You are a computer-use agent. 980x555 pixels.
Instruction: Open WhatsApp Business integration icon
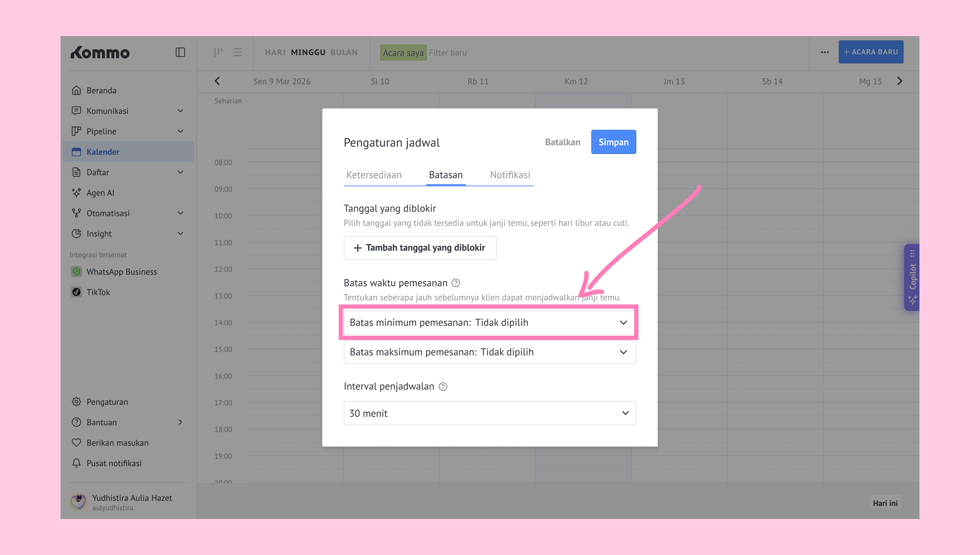coord(76,271)
